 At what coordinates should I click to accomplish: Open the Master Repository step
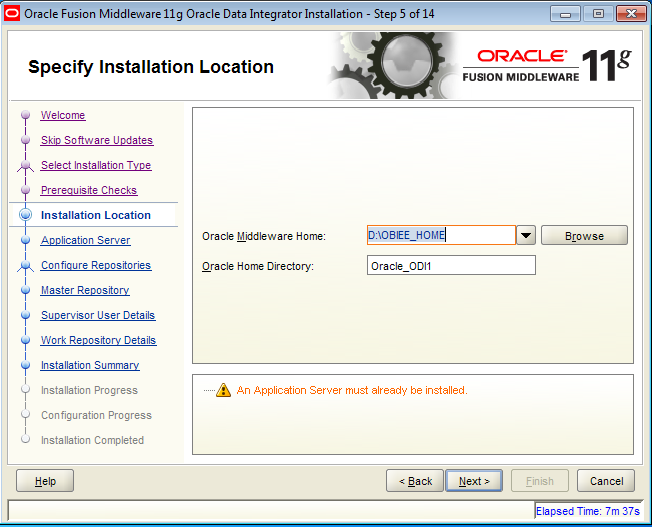tap(85, 290)
